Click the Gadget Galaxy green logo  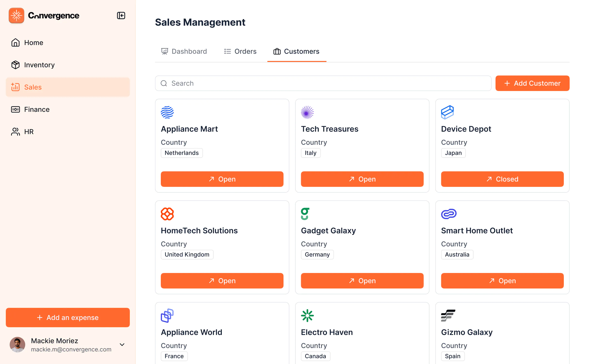click(x=305, y=214)
